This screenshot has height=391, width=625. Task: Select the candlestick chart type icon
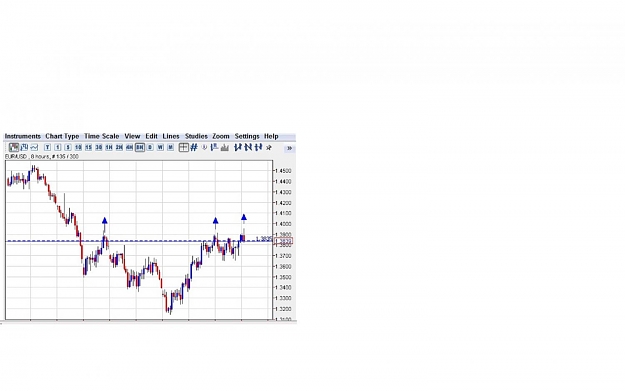tap(14, 147)
